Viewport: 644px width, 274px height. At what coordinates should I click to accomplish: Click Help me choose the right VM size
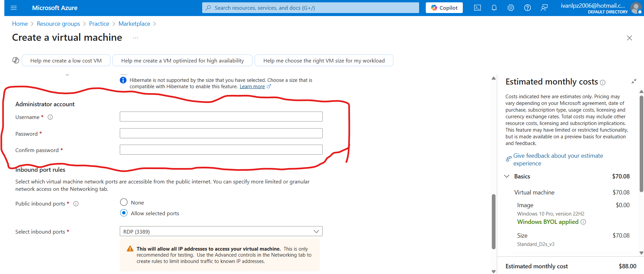[x=324, y=60]
